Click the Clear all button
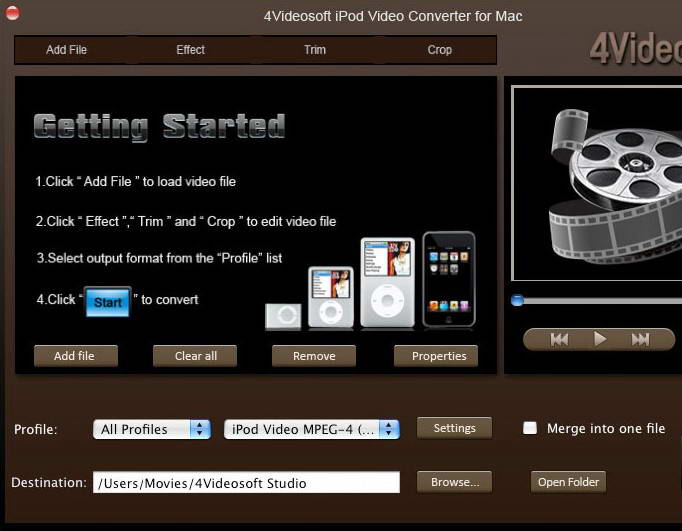 [x=195, y=356]
